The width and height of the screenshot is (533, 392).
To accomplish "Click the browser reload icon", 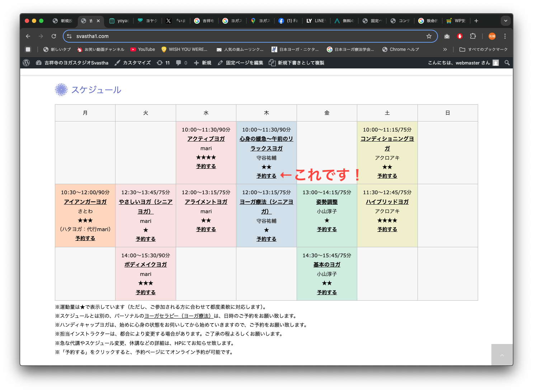I will point(54,36).
